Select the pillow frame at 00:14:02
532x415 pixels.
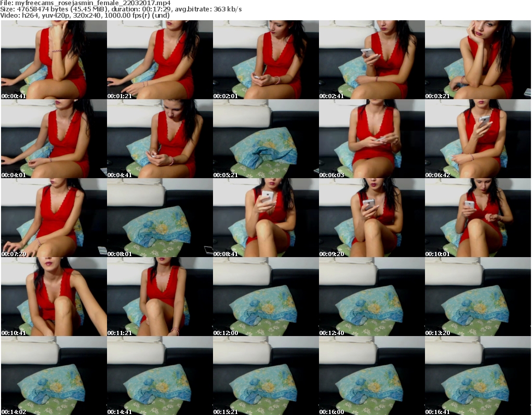[x=54, y=376]
